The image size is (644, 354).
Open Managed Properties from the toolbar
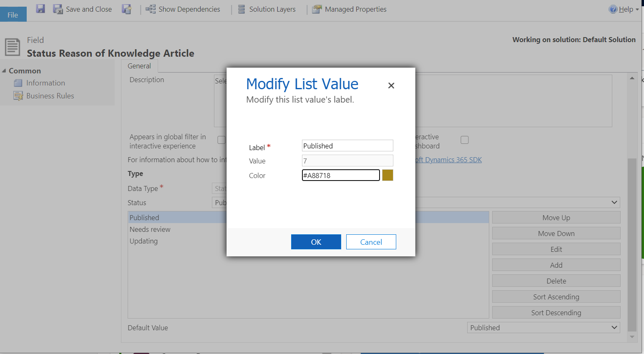(350, 9)
